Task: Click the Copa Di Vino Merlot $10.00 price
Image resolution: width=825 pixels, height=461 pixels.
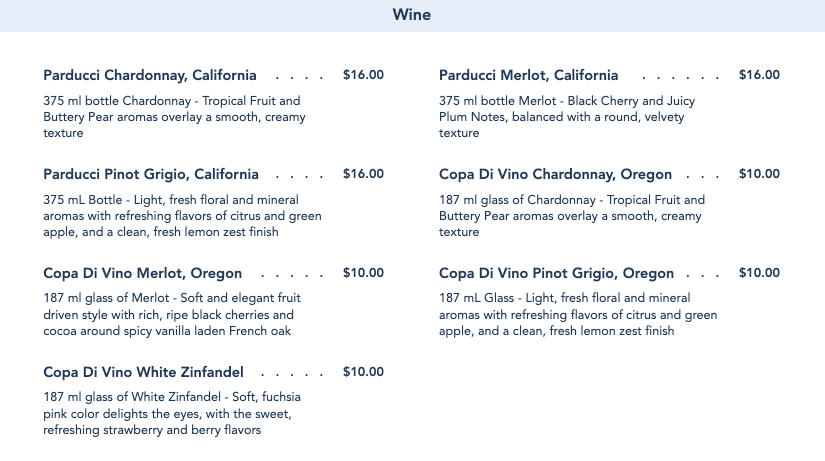Action: 363,273
